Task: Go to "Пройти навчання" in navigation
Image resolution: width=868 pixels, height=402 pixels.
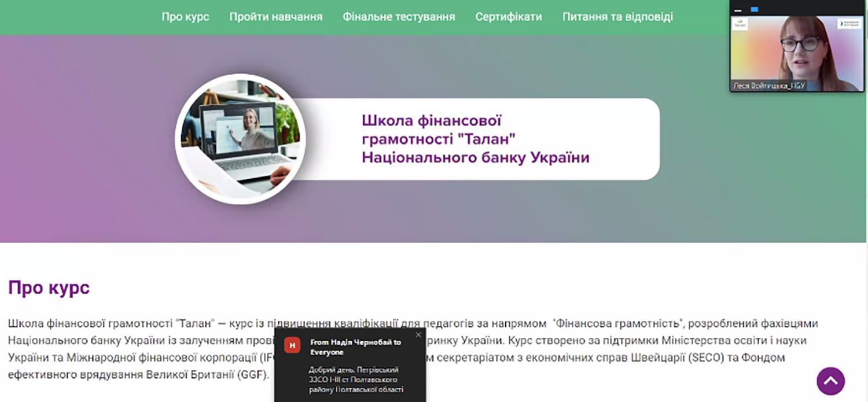Action: click(x=276, y=17)
